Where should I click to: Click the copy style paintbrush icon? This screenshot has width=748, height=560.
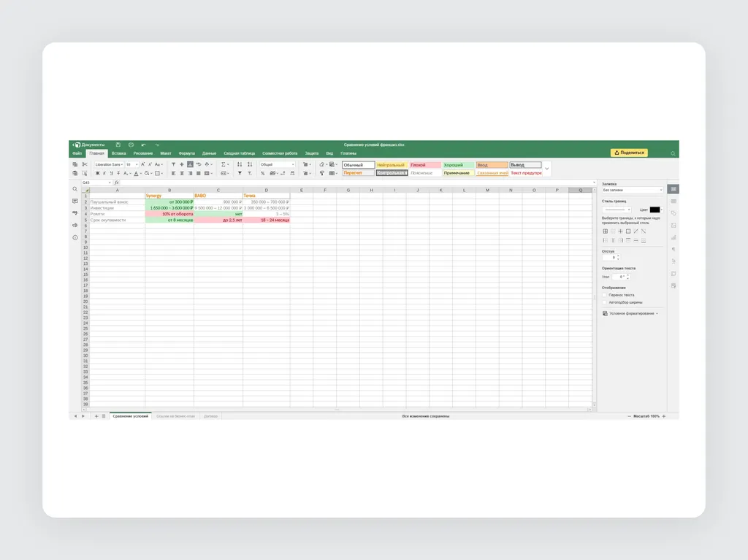pyautogui.click(x=322, y=173)
